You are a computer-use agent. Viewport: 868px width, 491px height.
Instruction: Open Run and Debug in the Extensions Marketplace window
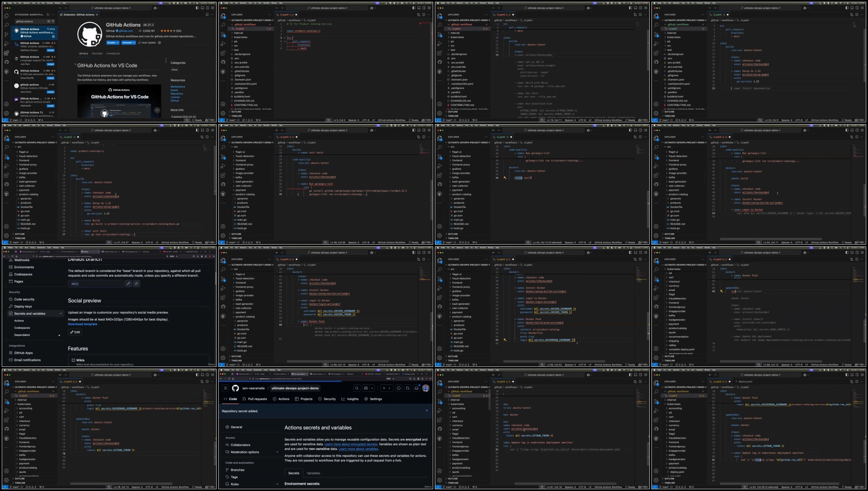pyautogui.click(x=6, y=44)
